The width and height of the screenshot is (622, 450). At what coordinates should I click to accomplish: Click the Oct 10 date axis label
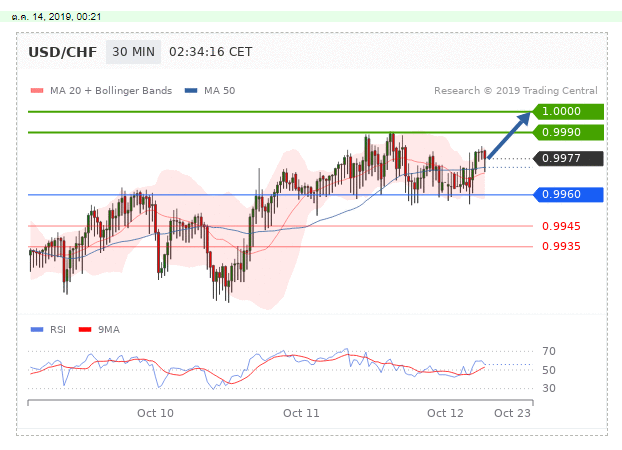(156, 413)
